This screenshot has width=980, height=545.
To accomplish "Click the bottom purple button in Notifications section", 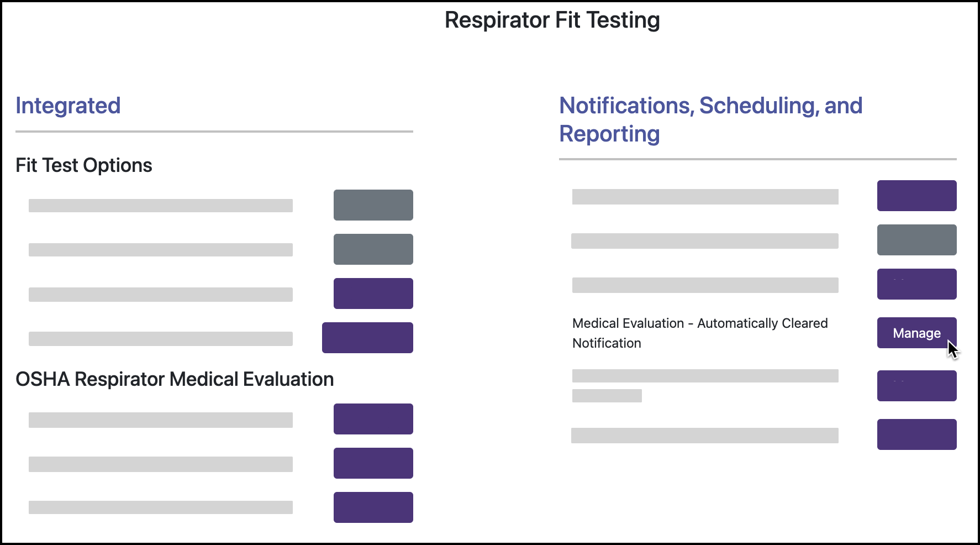I will [x=916, y=434].
